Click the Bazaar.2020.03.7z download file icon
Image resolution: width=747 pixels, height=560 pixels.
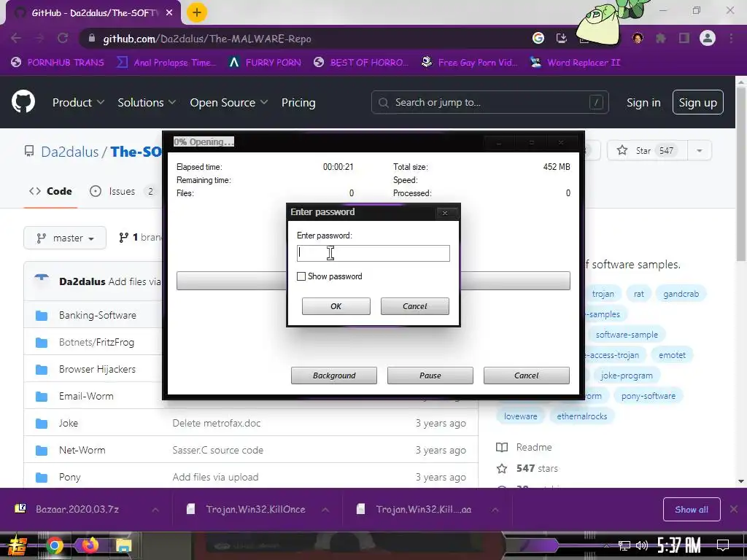(x=20, y=508)
